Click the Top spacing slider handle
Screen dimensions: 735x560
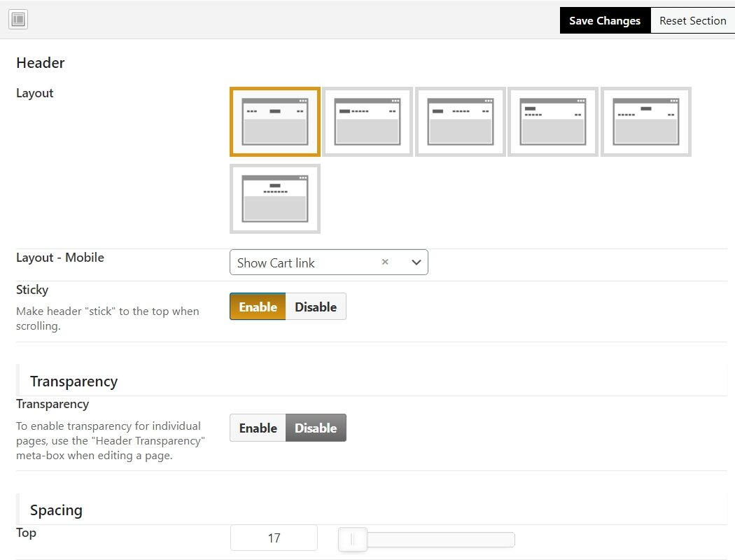tap(353, 540)
